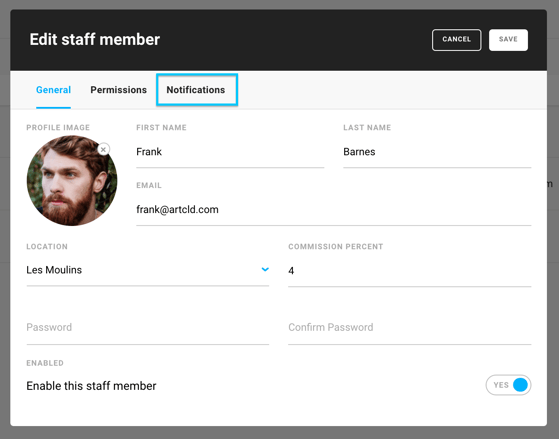The image size is (559, 439).
Task: Click the Cancel button
Action: pos(456,40)
